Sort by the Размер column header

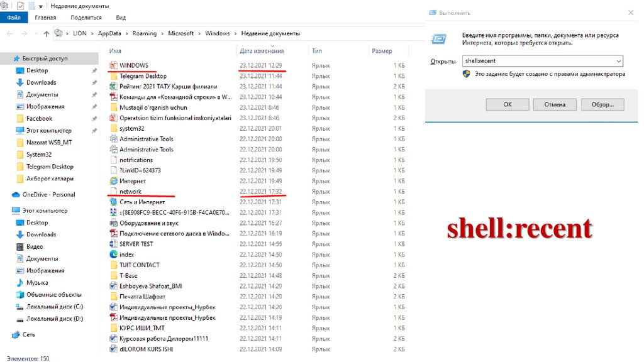coord(382,51)
